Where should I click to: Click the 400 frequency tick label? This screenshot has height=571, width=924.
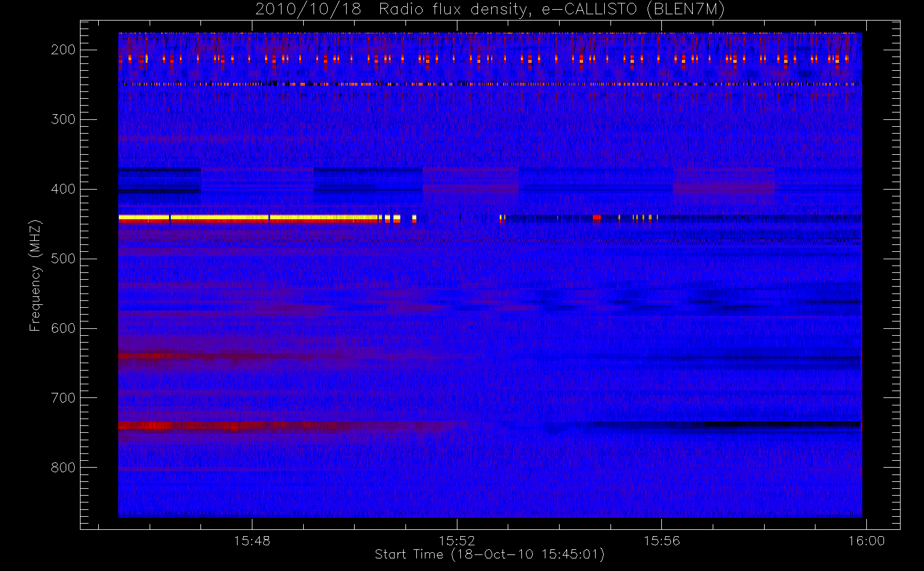coord(63,189)
